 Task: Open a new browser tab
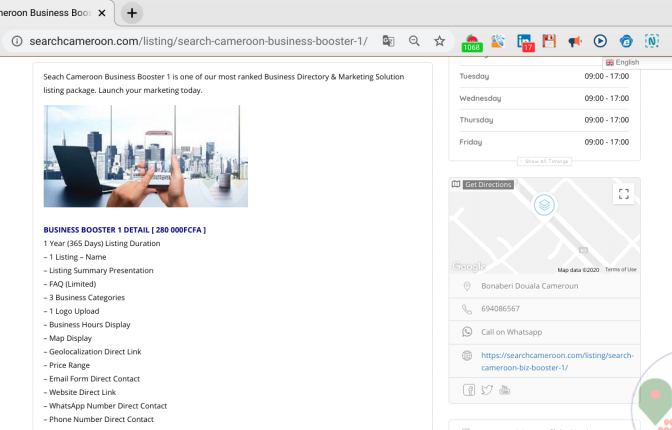coord(132,13)
